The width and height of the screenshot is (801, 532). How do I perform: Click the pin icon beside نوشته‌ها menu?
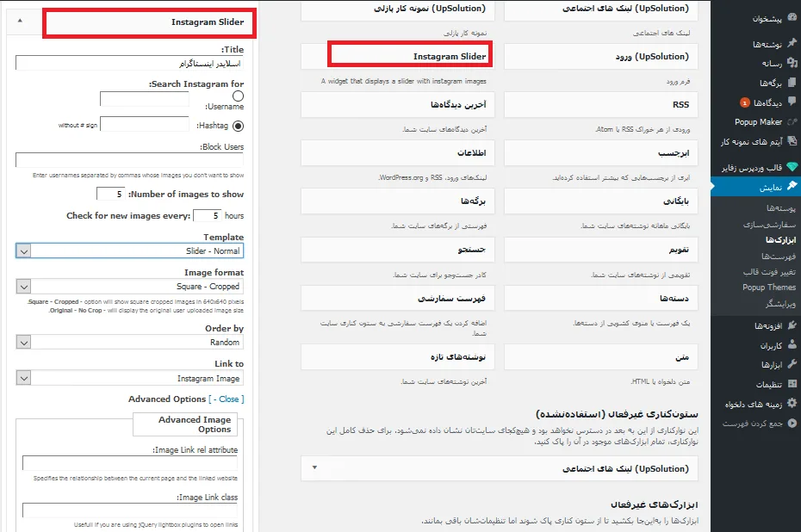point(792,43)
